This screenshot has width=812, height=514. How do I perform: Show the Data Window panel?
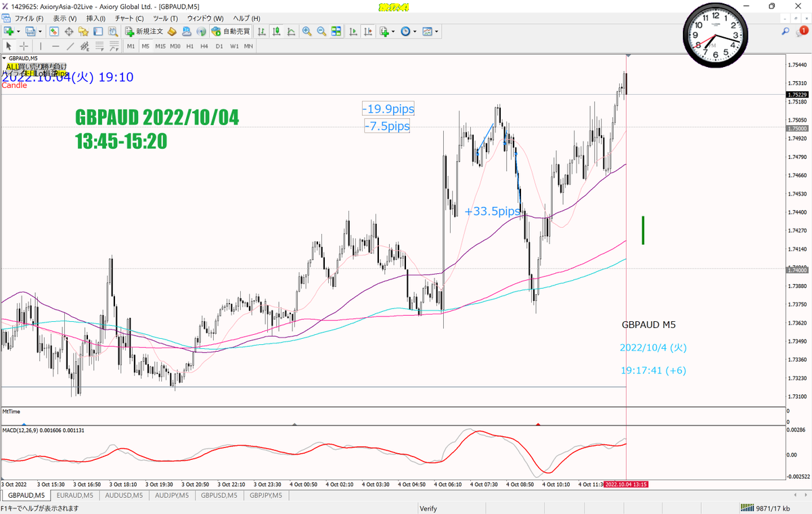pos(69,31)
